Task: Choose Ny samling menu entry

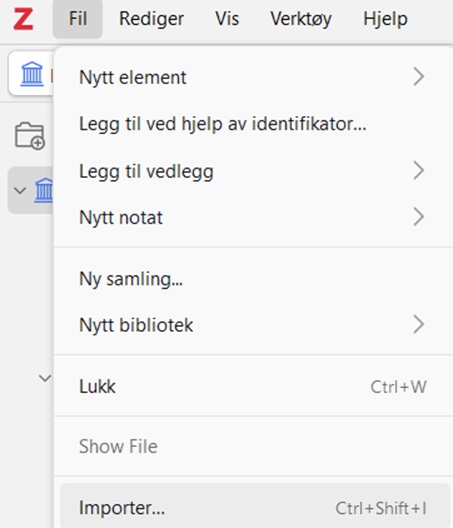Action: pyautogui.click(x=253, y=279)
